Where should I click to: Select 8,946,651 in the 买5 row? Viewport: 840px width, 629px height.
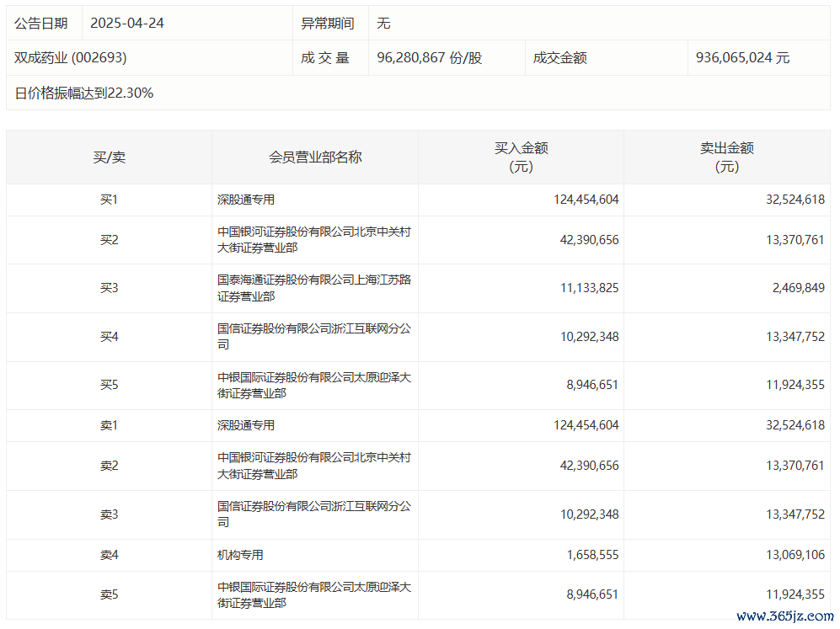pos(592,385)
